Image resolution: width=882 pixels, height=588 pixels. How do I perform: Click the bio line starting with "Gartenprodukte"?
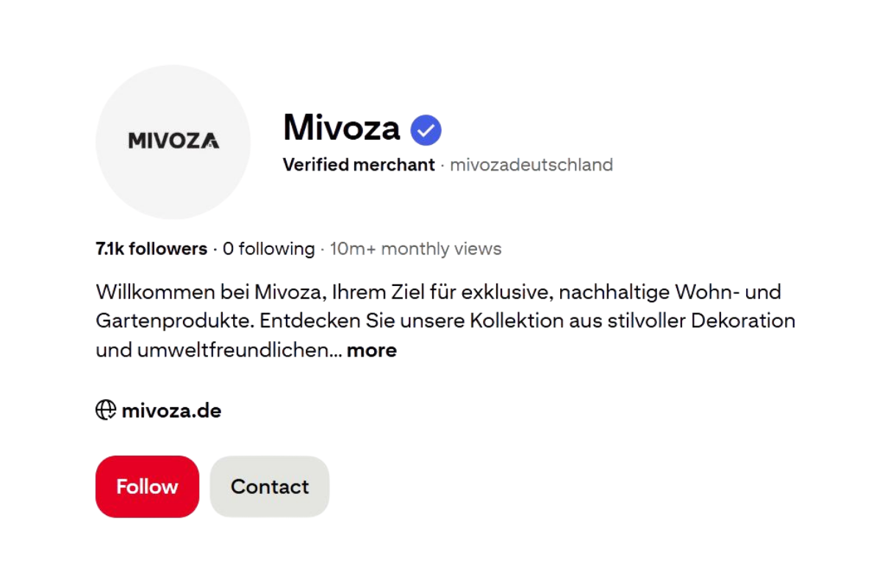(x=445, y=321)
